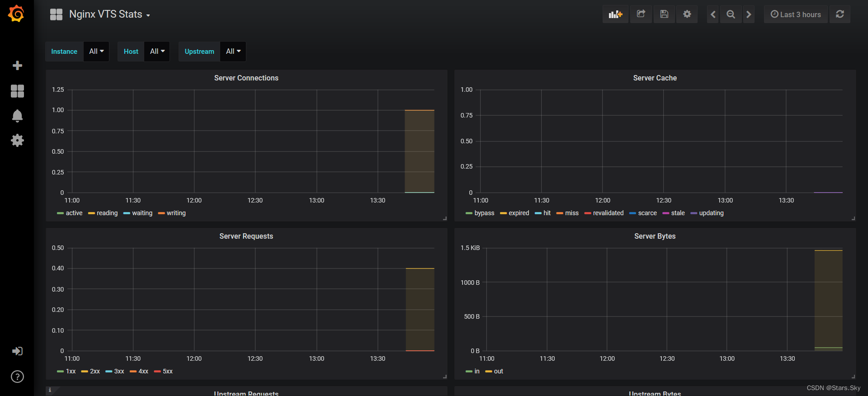The width and height of the screenshot is (868, 396).
Task: Toggle the 5xx series in requests legend
Action: point(168,371)
